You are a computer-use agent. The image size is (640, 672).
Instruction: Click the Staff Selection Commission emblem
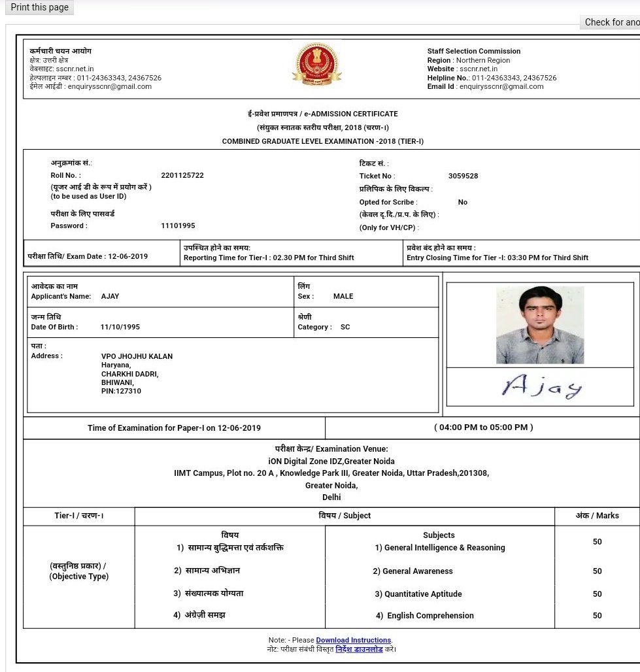coord(317,64)
